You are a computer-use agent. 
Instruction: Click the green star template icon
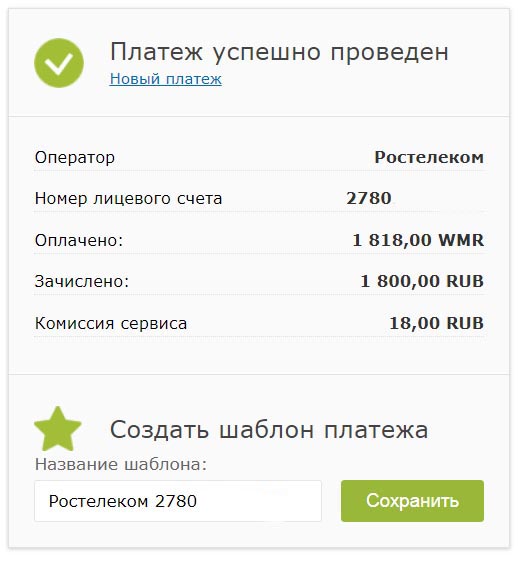58,429
